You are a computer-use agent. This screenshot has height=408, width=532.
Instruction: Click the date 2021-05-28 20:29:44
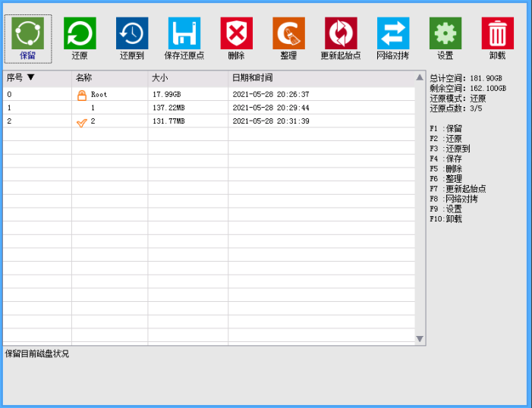coord(271,108)
